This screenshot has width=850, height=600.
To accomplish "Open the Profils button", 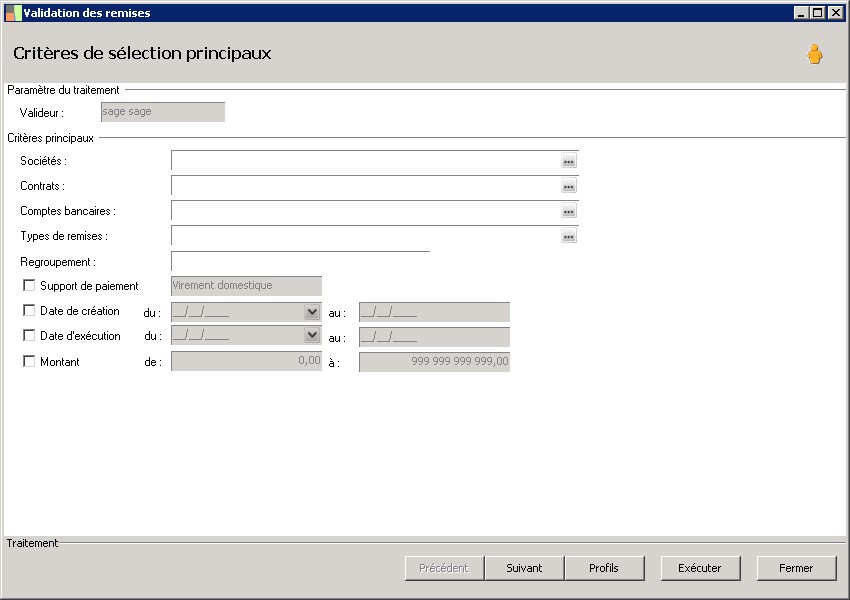I will (604, 568).
